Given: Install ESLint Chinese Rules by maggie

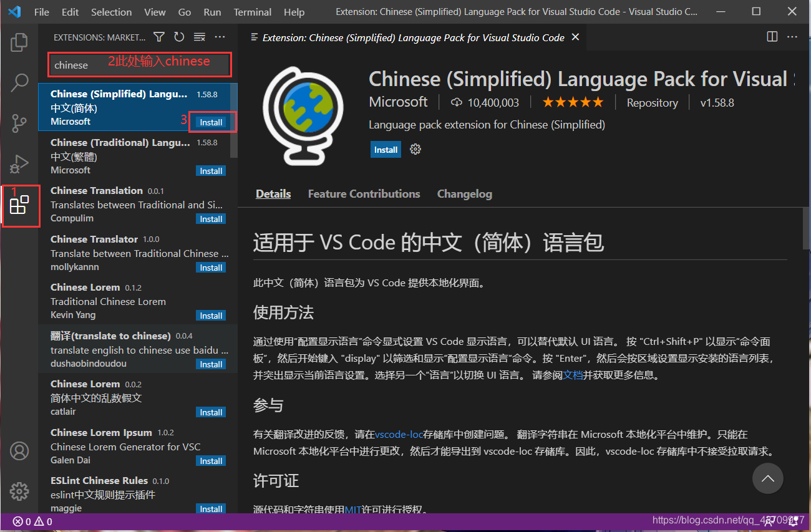Looking at the screenshot, I should pos(211,509).
